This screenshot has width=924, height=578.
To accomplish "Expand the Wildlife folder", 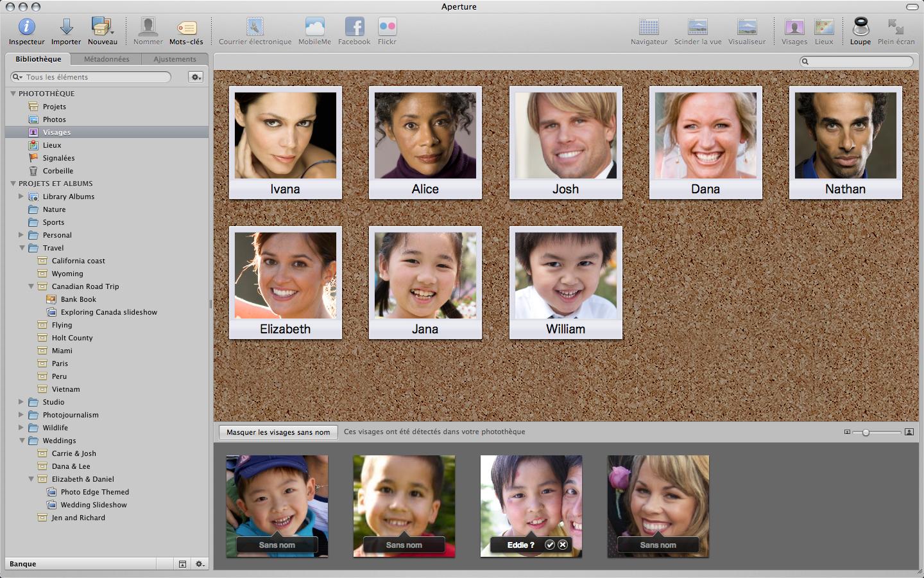I will tap(21, 428).
